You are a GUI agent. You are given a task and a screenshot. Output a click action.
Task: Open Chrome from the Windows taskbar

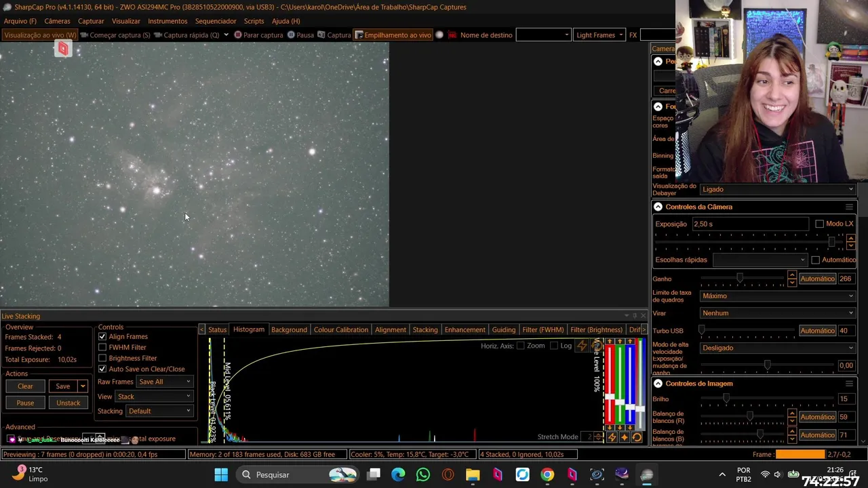547,474
